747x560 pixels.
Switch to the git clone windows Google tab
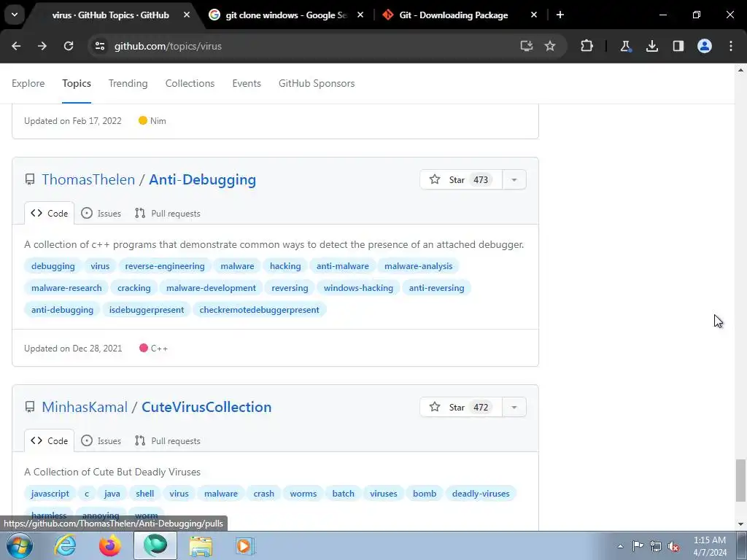pyautogui.click(x=286, y=15)
